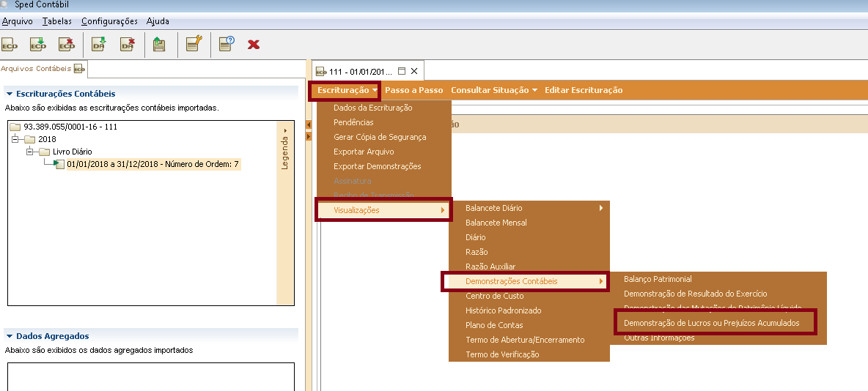
Task: Click the help icon with question mark
Action: [227, 44]
